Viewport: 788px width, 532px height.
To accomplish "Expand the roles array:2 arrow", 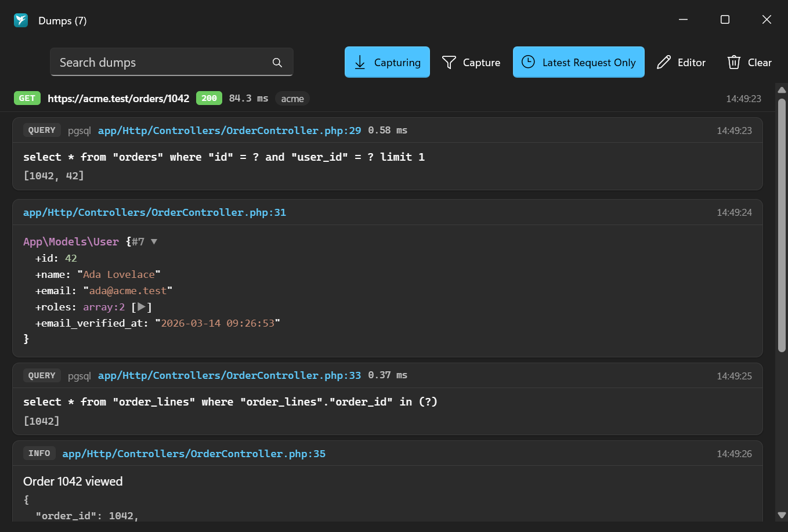I will (x=142, y=307).
